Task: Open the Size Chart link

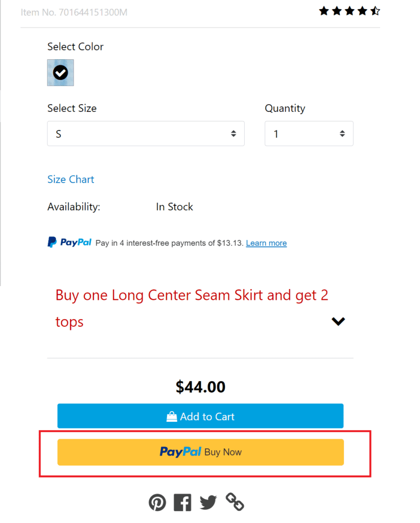Action: point(71,179)
